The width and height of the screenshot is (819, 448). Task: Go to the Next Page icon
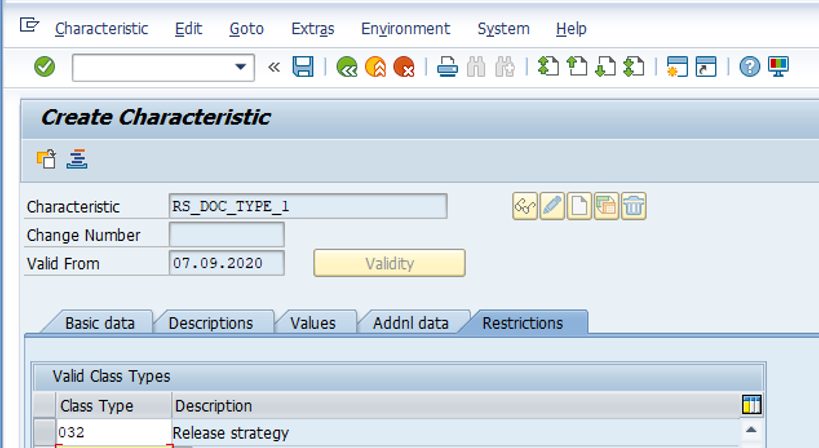tap(605, 67)
